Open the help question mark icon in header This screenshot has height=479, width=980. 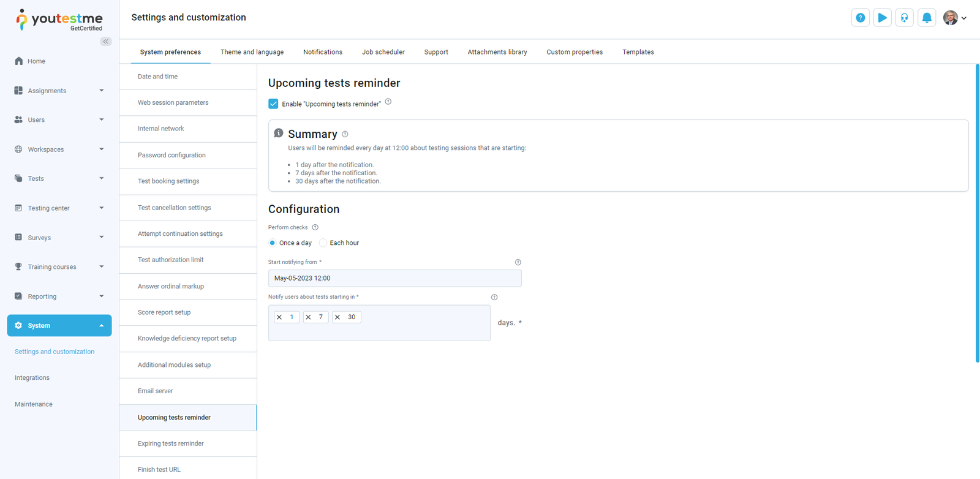(x=860, y=18)
